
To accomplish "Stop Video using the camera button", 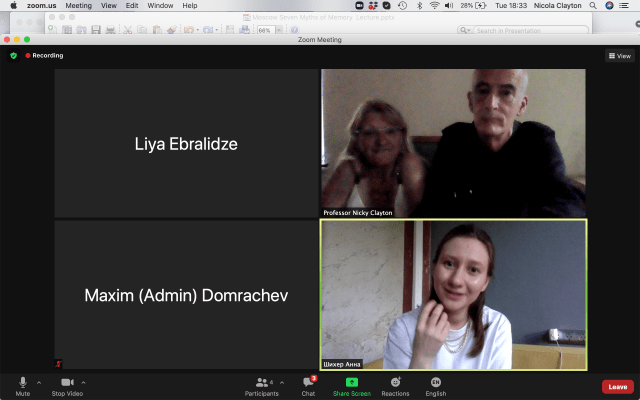I will (x=67, y=383).
